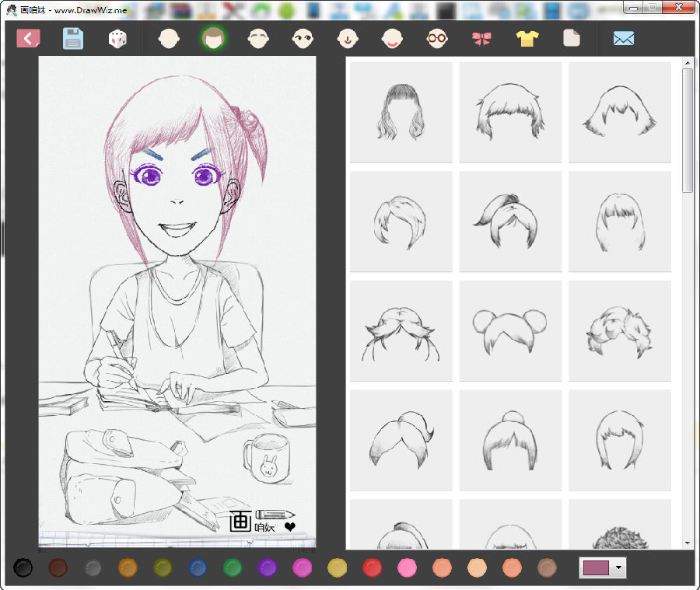Click the pink back arrow button
The image size is (700, 590).
28,38
